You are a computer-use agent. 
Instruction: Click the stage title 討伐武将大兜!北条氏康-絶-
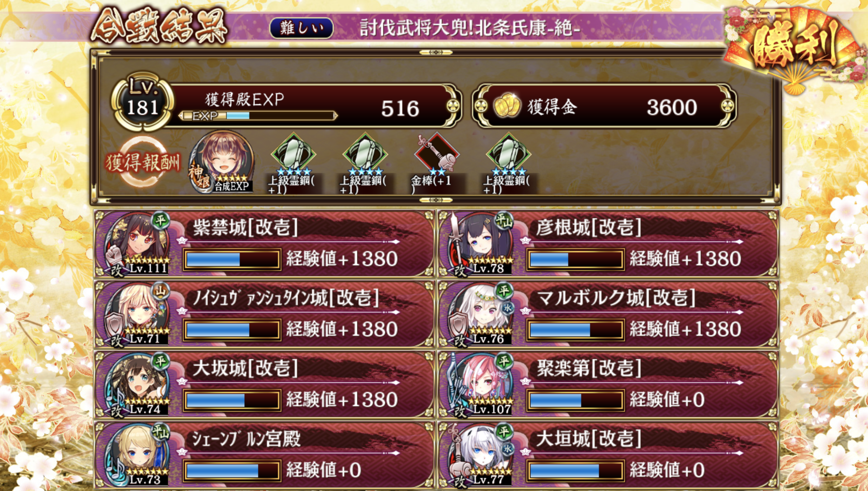pyautogui.click(x=470, y=28)
